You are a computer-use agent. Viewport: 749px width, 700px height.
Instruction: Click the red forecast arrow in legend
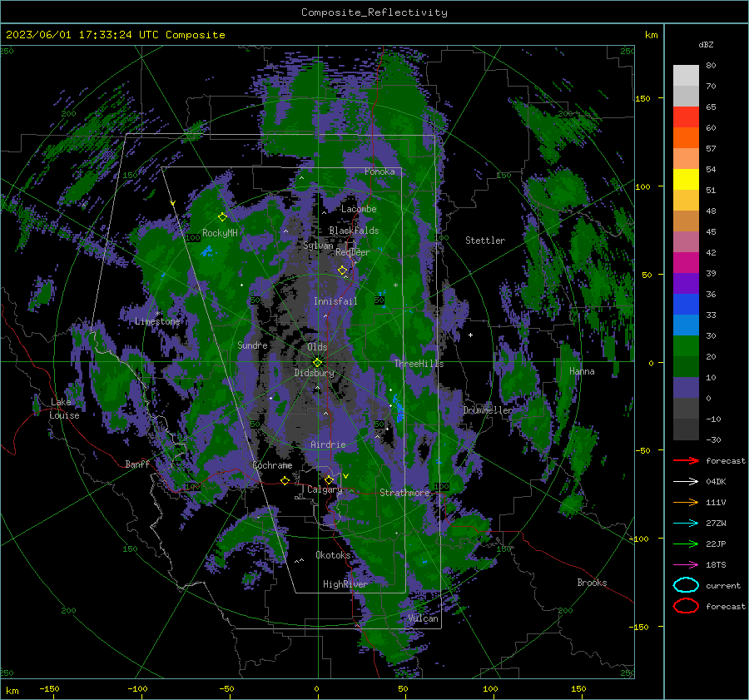pos(686,460)
